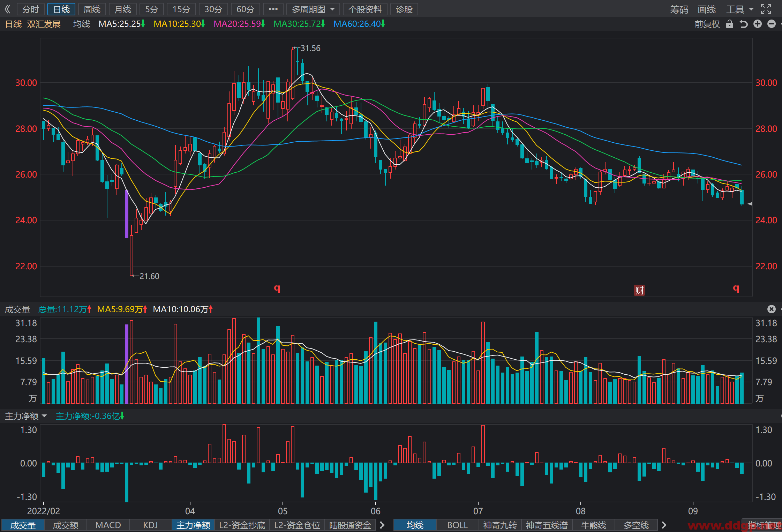Click the MA60:26.40 legend value
Viewport: 782px width, 532px height.
[359, 24]
